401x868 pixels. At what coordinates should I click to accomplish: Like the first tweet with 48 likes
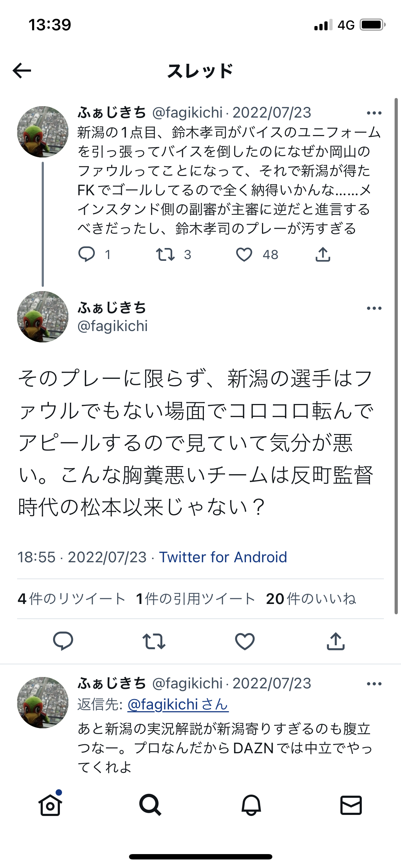(x=244, y=254)
